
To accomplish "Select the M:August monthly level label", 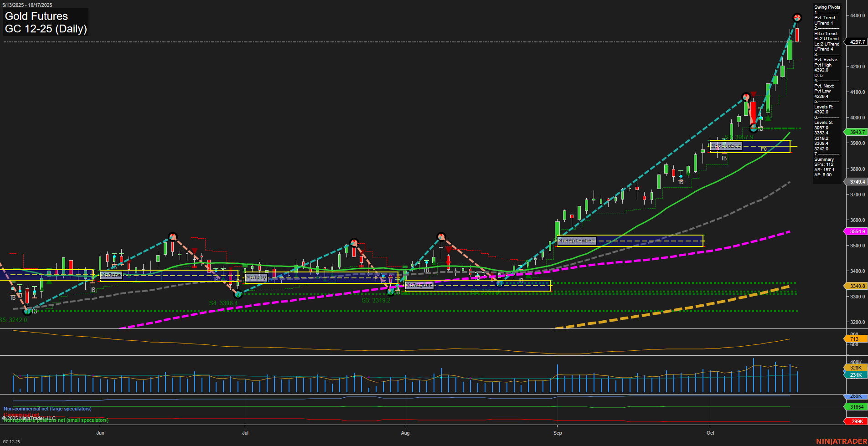I will point(419,285).
